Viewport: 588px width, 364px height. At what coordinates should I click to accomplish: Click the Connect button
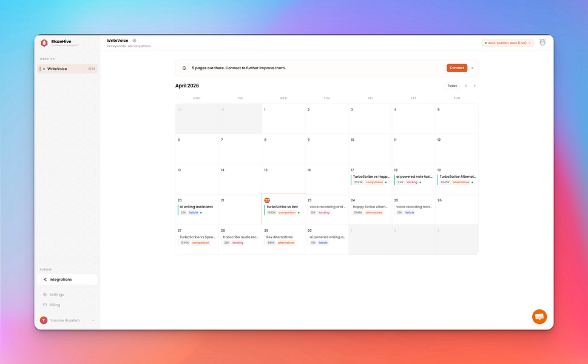pyautogui.click(x=457, y=68)
